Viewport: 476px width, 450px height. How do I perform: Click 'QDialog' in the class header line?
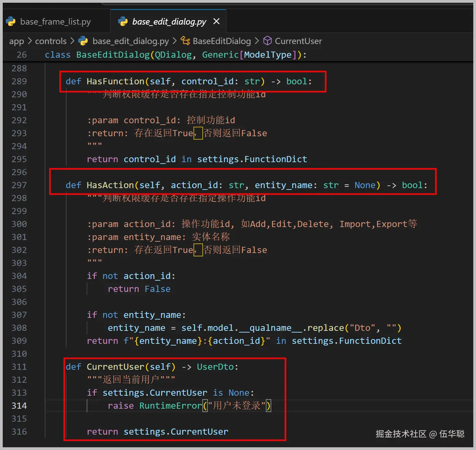(173, 55)
